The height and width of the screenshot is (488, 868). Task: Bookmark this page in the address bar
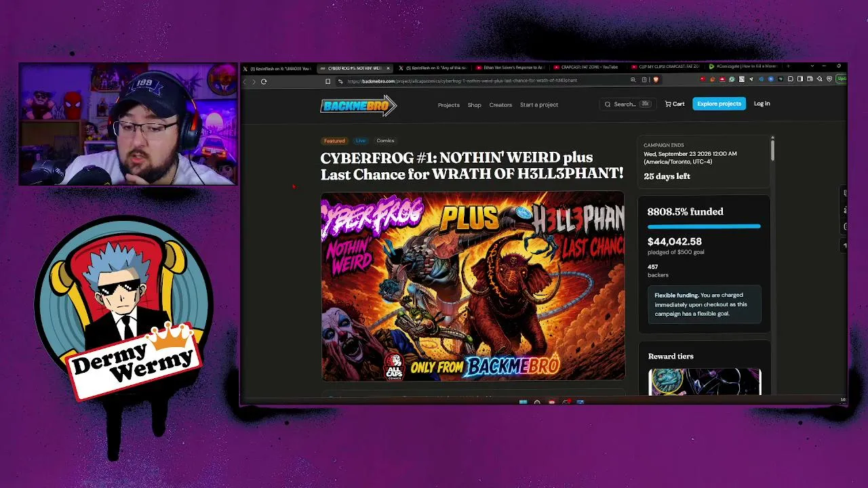click(x=328, y=81)
